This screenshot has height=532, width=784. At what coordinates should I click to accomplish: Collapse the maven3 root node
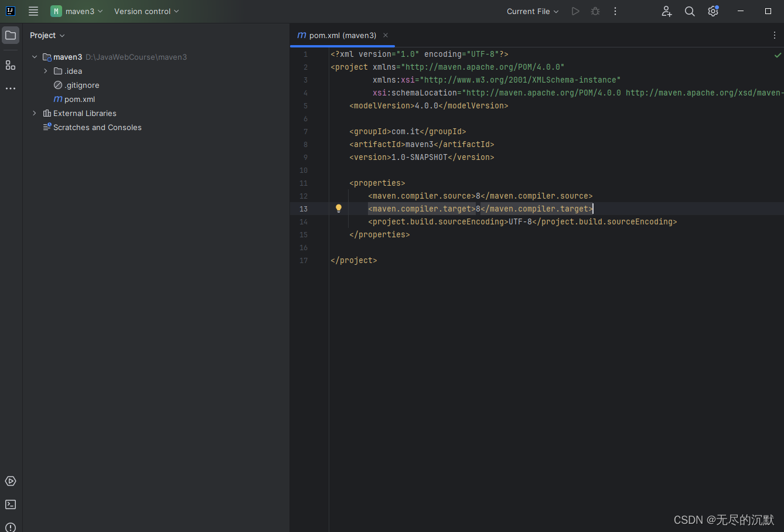(x=35, y=57)
